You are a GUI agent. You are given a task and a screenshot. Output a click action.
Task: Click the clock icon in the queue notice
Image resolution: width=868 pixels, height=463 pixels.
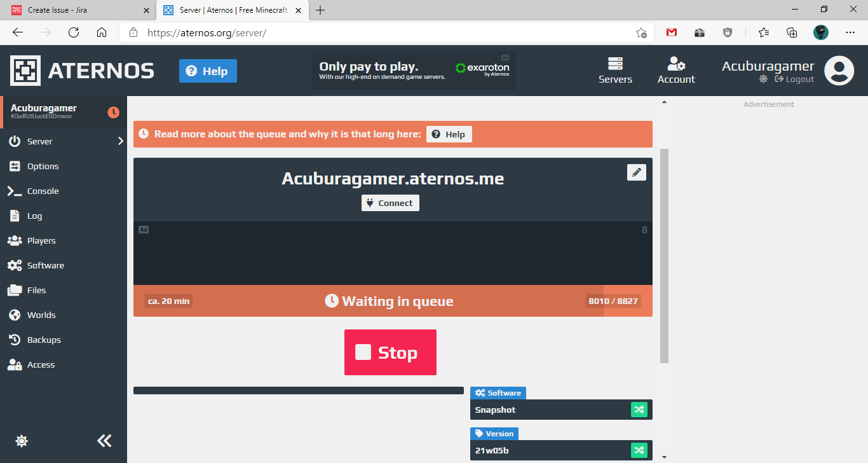pyautogui.click(x=144, y=134)
